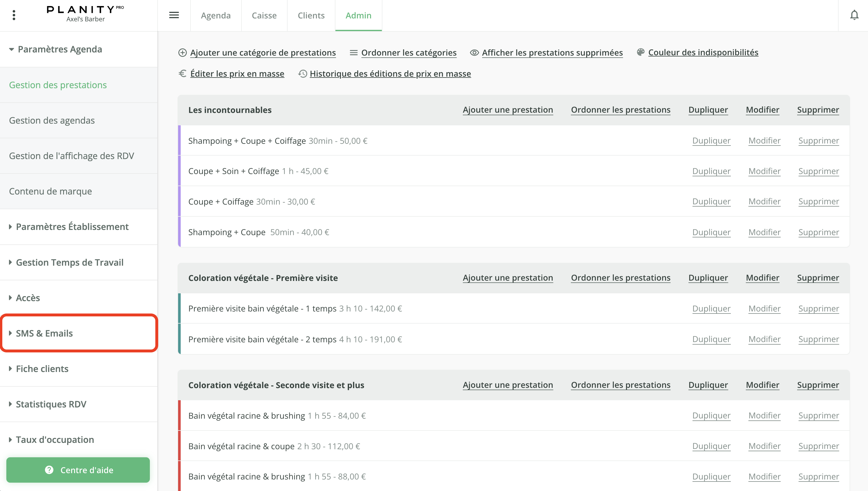Viewport: 868px width, 491px height.
Task: Open Historique des éditions de prix en masse
Action: point(390,73)
